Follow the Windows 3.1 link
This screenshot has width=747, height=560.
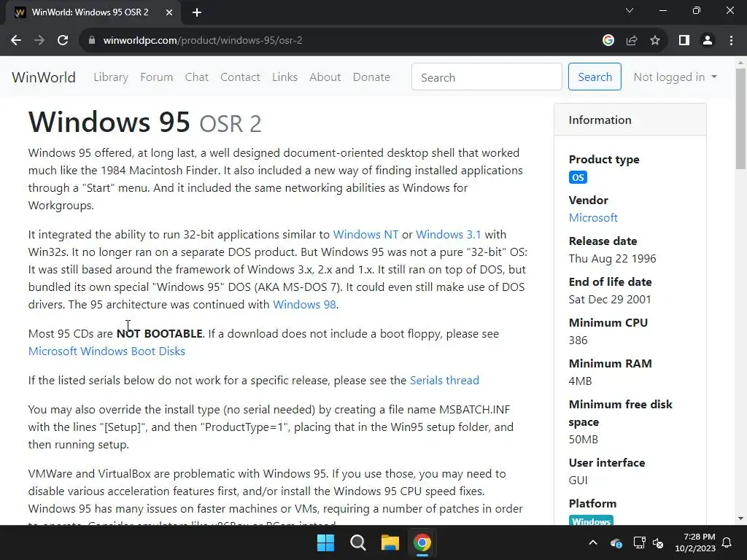point(449,235)
